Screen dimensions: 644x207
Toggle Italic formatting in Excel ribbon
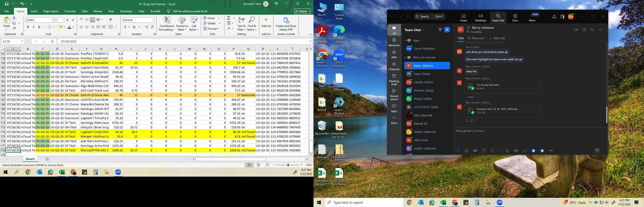34,27
